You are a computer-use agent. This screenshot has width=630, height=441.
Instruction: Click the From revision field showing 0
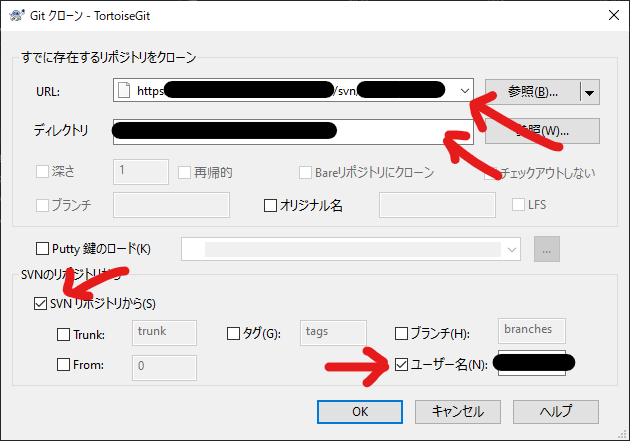tap(164, 368)
